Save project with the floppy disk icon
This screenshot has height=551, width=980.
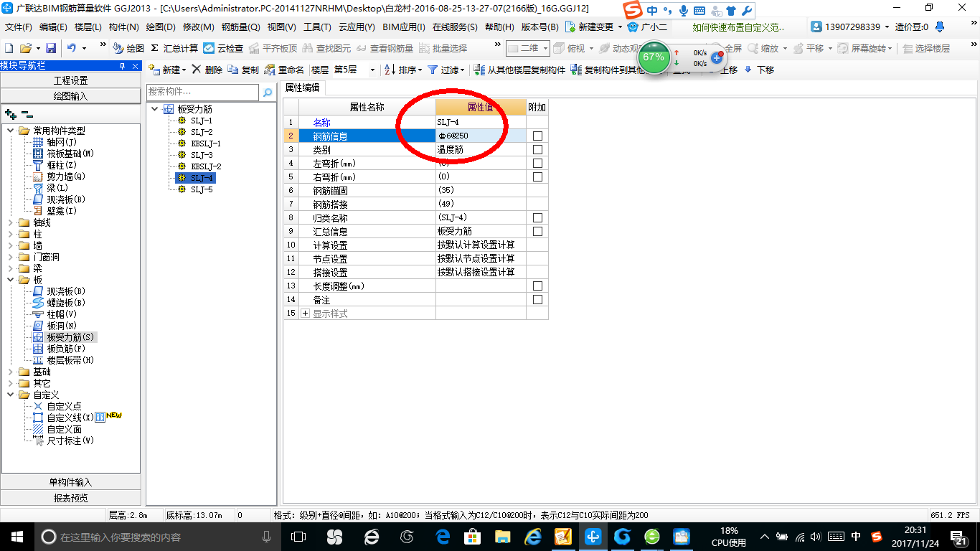click(51, 48)
